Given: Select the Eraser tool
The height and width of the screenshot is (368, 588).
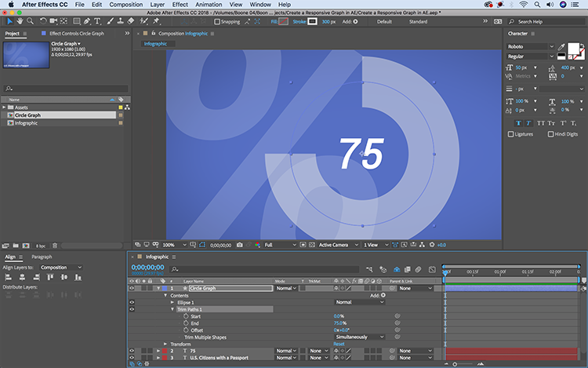Looking at the screenshot, I should coord(131,22).
